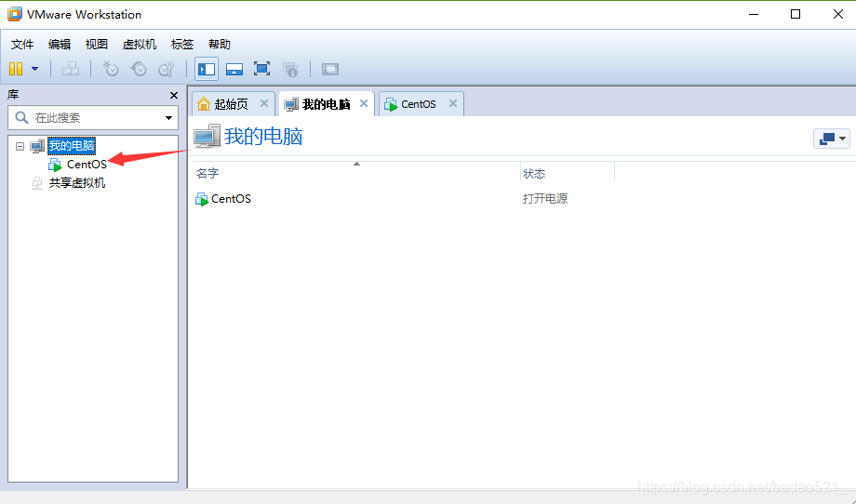The image size is (856, 504).
Task: Open the 文件 menu
Action: (22, 44)
